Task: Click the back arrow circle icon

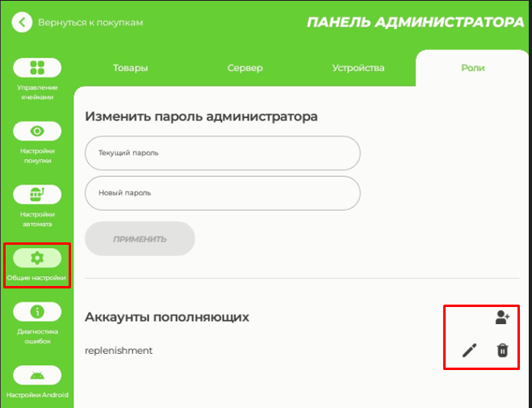Action: point(23,22)
